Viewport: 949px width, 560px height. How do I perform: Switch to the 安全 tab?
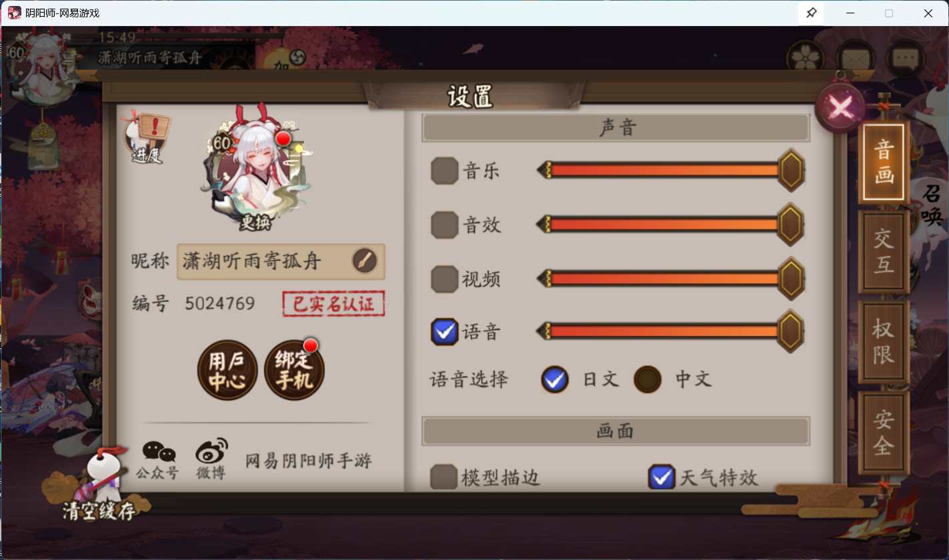(884, 433)
